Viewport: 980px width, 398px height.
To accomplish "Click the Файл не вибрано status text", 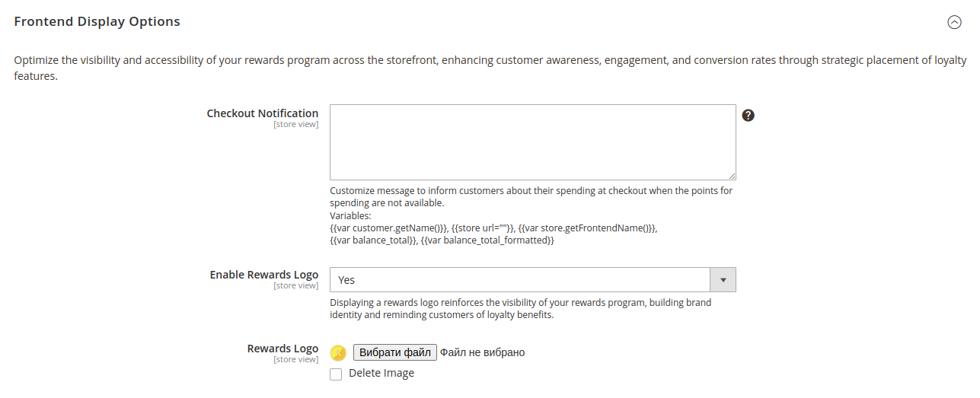I will [482, 352].
